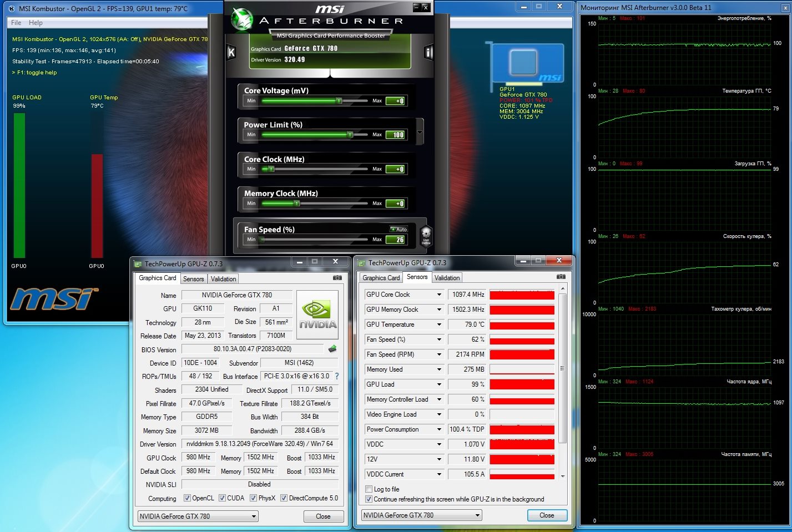Click the NVIDIA logo in GPU-Z
The image size is (792, 532).
pos(317,315)
